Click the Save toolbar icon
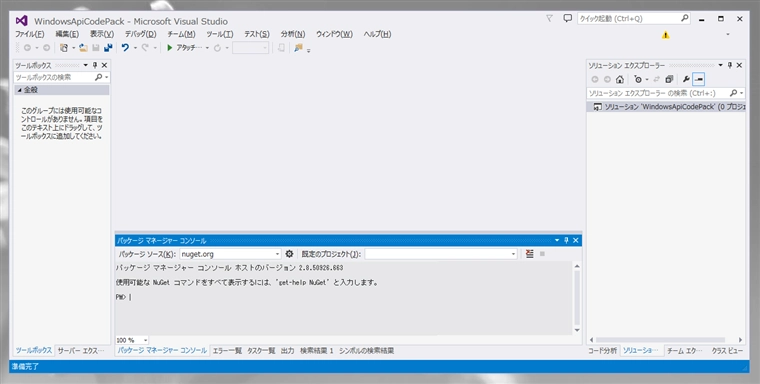Screen dimensions: 760x384 [x=96, y=48]
